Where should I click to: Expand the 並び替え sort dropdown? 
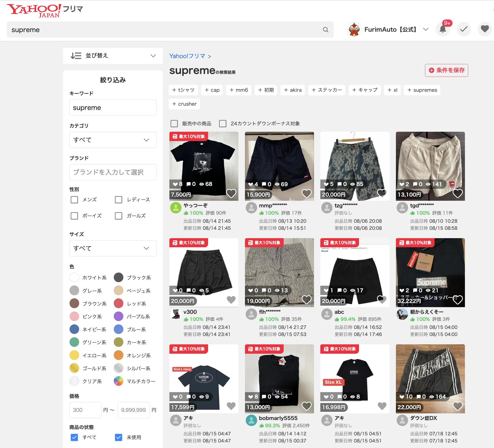[x=113, y=56]
